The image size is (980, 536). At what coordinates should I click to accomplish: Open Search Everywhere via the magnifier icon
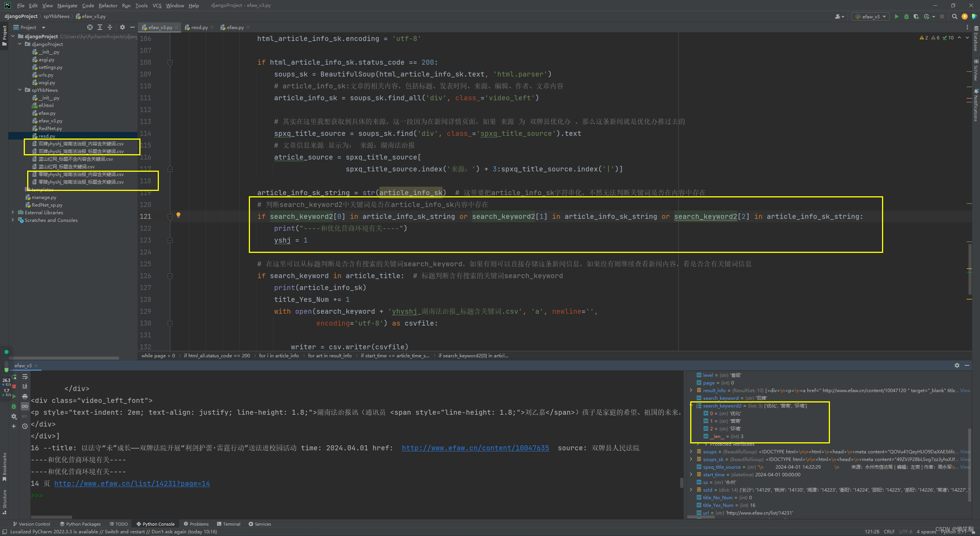955,16
